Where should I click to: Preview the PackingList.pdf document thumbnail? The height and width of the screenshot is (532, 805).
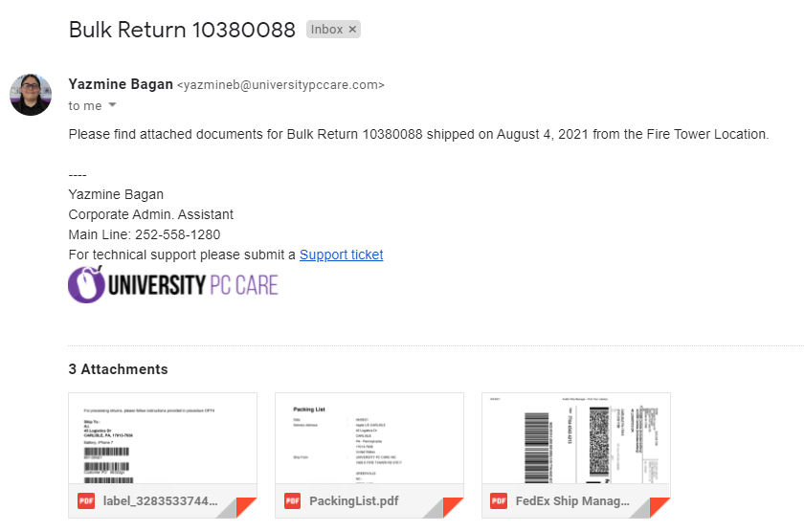point(369,437)
